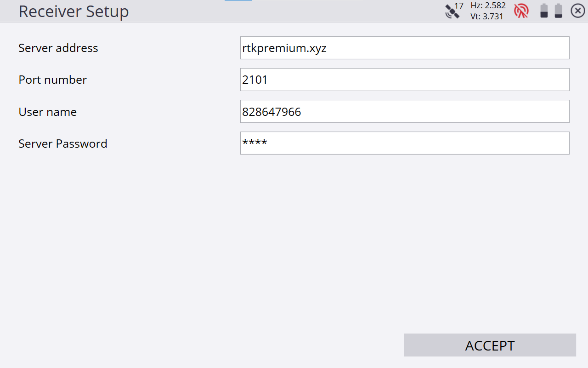The width and height of the screenshot is (588, 368).
Task: Edit the Server Password field
Action: point(404,143)
